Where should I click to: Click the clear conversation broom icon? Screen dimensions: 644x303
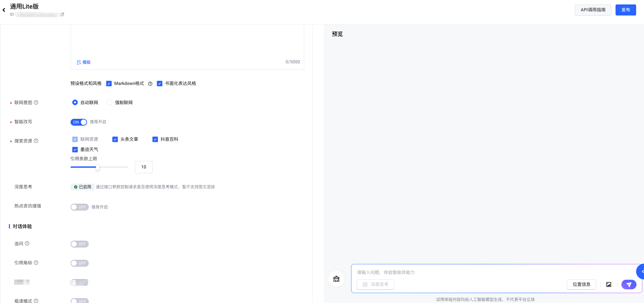coord(336,279)
